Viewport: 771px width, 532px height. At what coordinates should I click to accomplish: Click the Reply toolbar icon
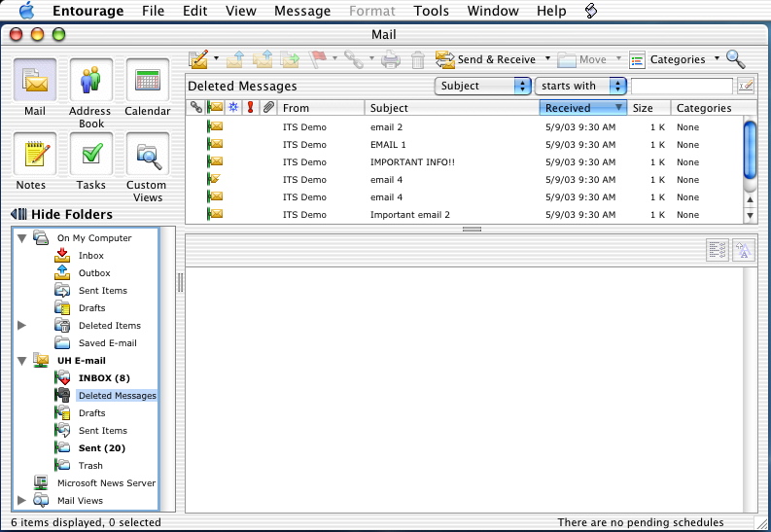(235, 59)
